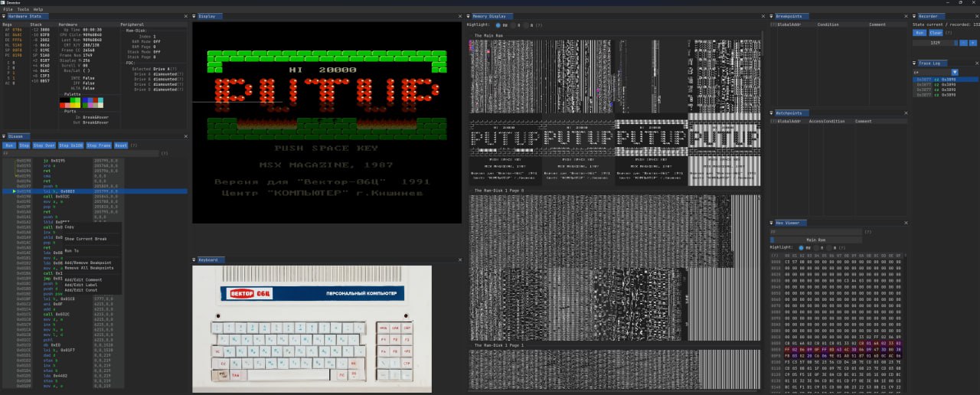Choose Add/Remove Breakpoint from context menu
Screen dimensions: 980x395
pyautogui.click(x=88, y=263)
